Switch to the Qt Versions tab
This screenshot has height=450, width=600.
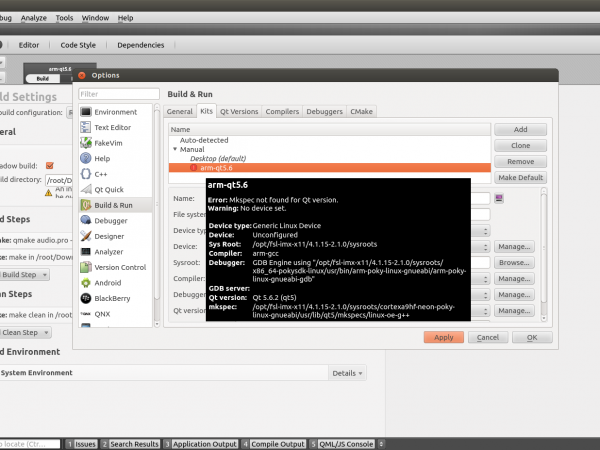click(x=239, y=112)
